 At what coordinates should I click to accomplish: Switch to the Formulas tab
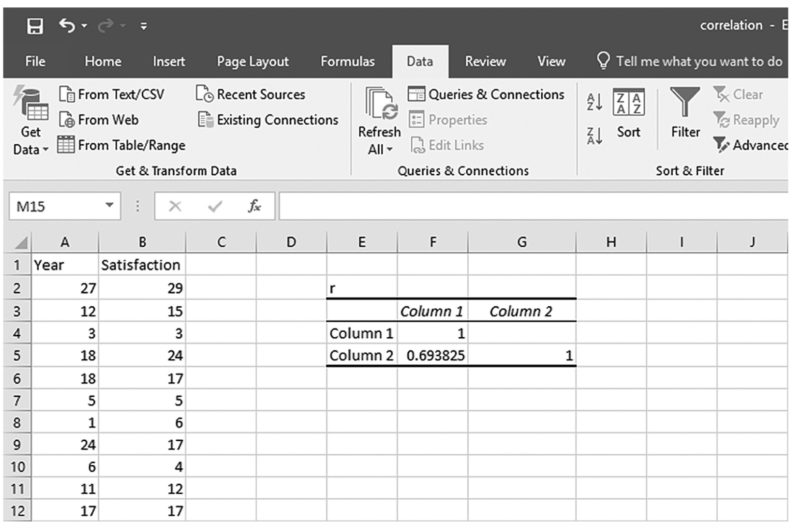pyautogui.click(x=347, y=61)
